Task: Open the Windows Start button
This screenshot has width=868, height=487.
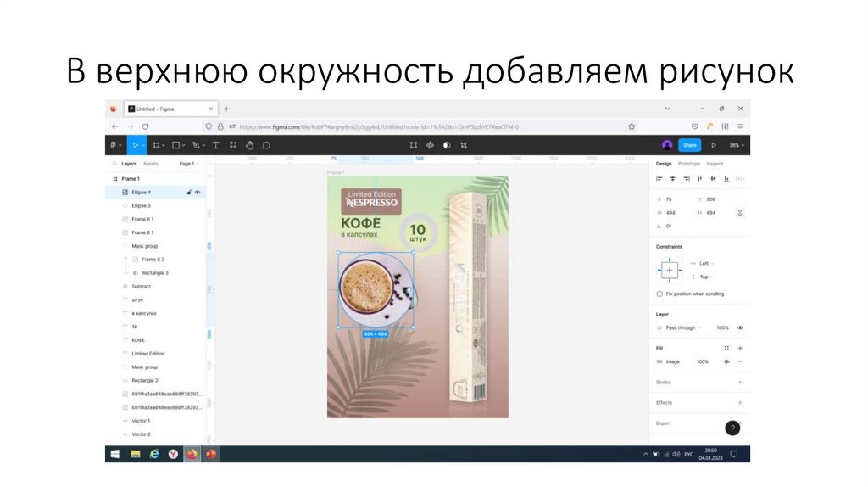Action: [115, 454]
